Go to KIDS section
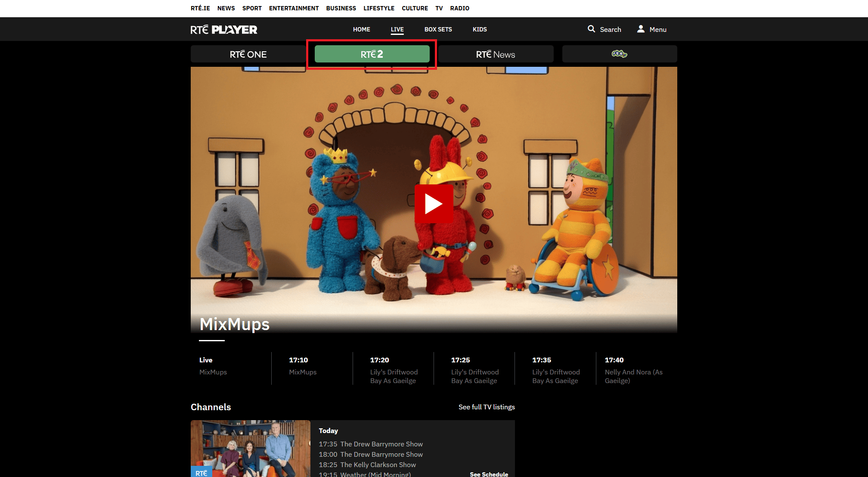This screenshot has height=477, width=868. (480, 29)
